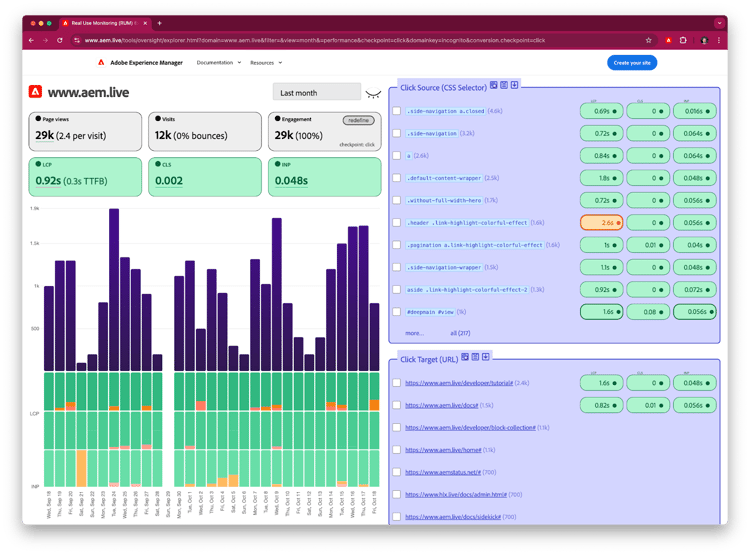Click the 0.69s LCP pill for .side-navigation a.closed
The height and width of the screenshot is (554, 750).
pos(602,111)
